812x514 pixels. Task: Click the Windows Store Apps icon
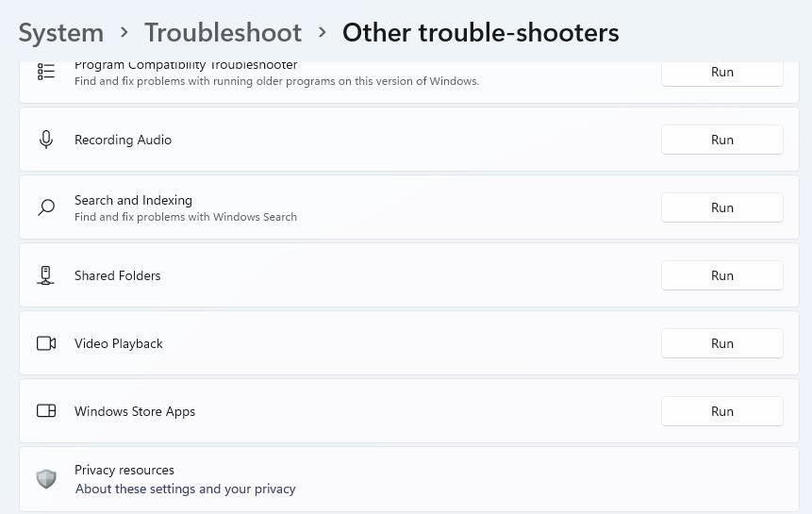46,411
